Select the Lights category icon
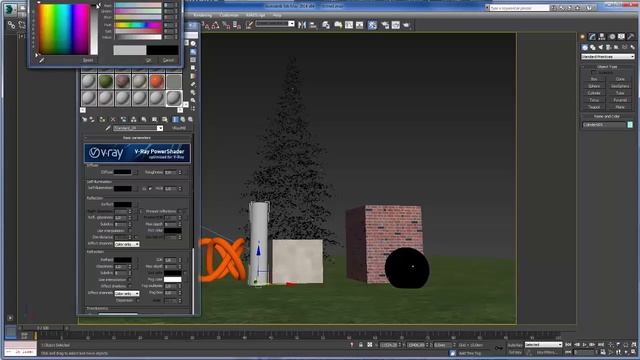 click(x=600, y=47)
